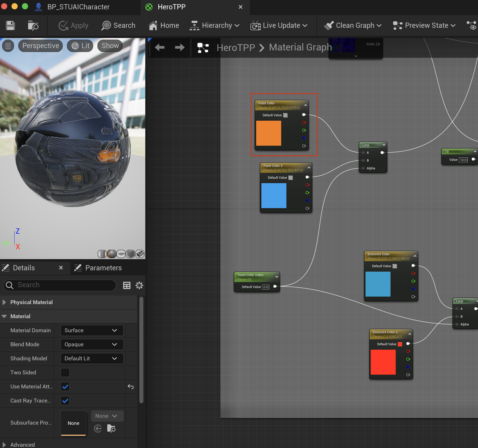478x448 pixels.
Task: Open viewport options hamburger menu
Action: (8, 46)
